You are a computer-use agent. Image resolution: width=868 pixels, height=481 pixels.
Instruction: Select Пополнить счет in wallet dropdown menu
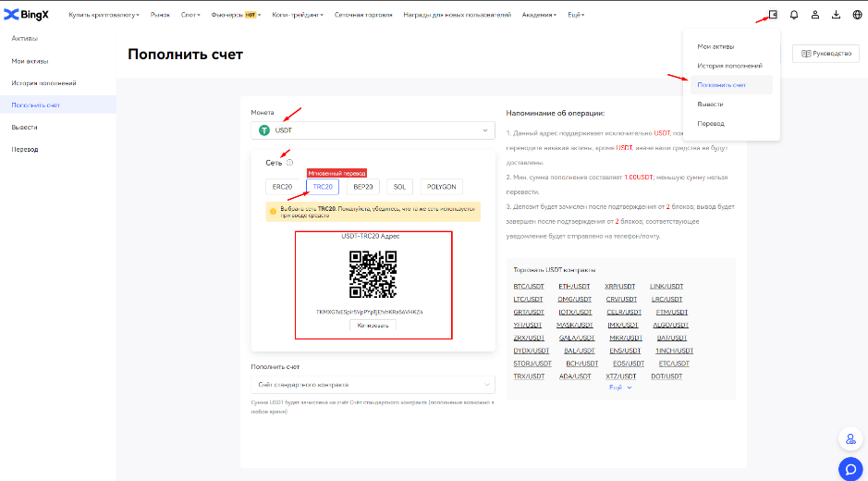click(731, 85)
